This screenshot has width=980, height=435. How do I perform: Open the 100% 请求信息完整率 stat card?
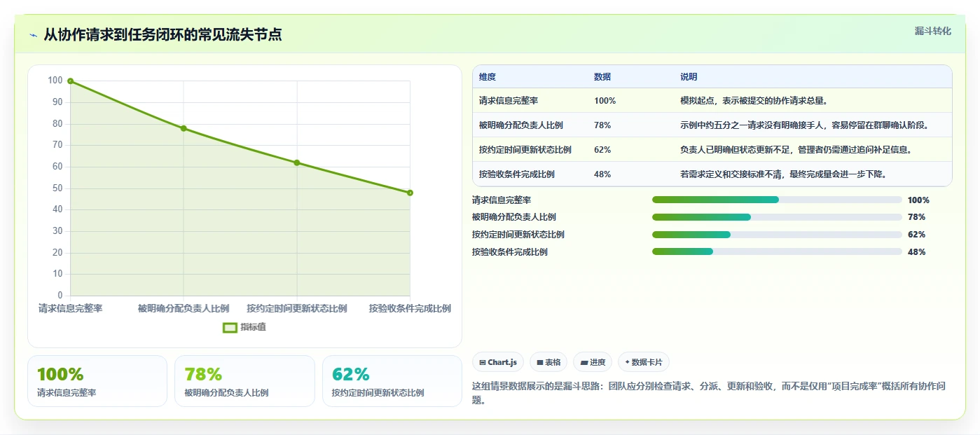click(x=97, y=381)
